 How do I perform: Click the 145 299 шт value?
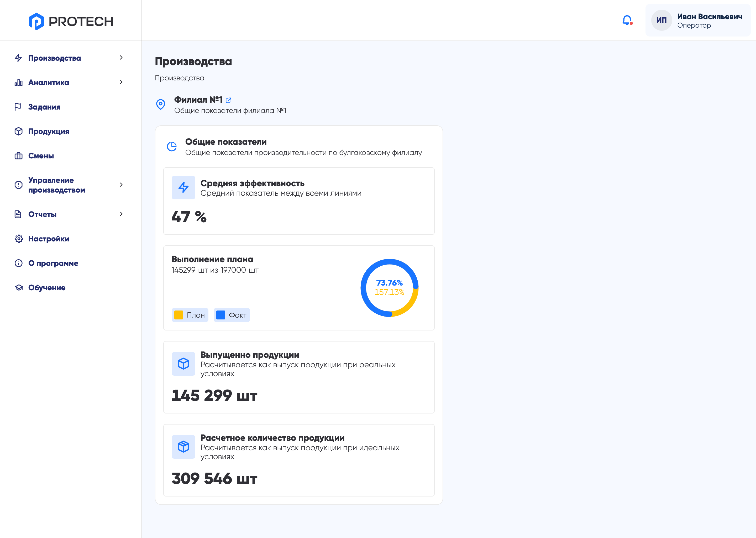click(x=214, y=396)
